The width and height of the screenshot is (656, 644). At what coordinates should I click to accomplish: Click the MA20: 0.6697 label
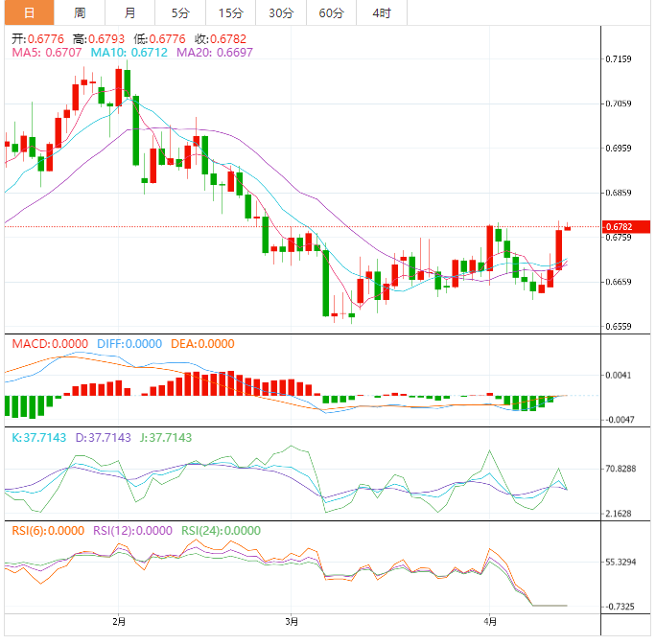pyautogui.click(x=215, y=53)
